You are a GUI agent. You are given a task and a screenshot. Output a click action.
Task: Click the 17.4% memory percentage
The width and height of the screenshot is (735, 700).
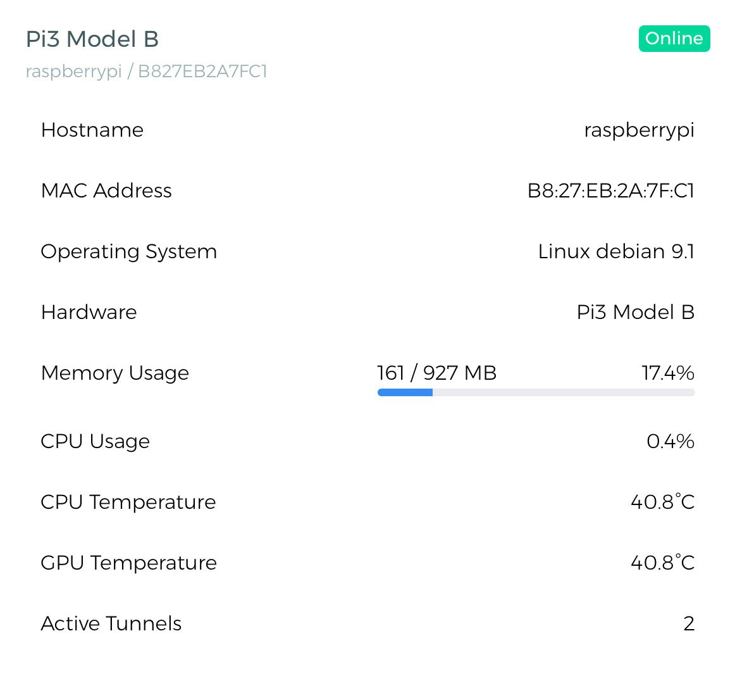pos(668,373)
